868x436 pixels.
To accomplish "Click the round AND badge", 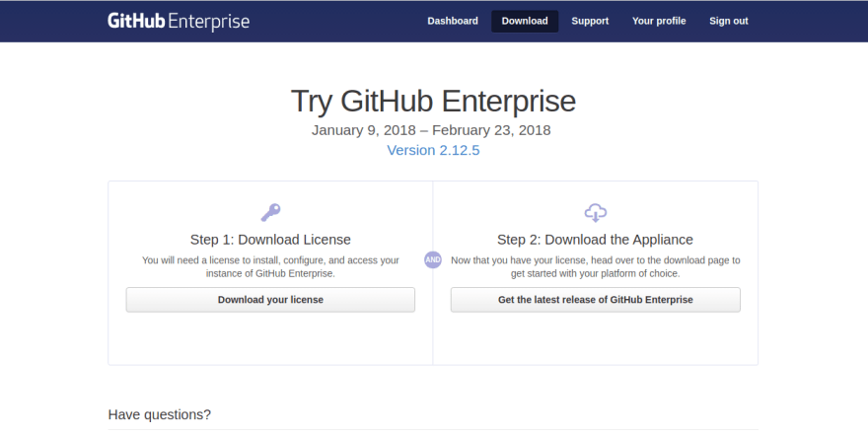I will coord(433,259).
